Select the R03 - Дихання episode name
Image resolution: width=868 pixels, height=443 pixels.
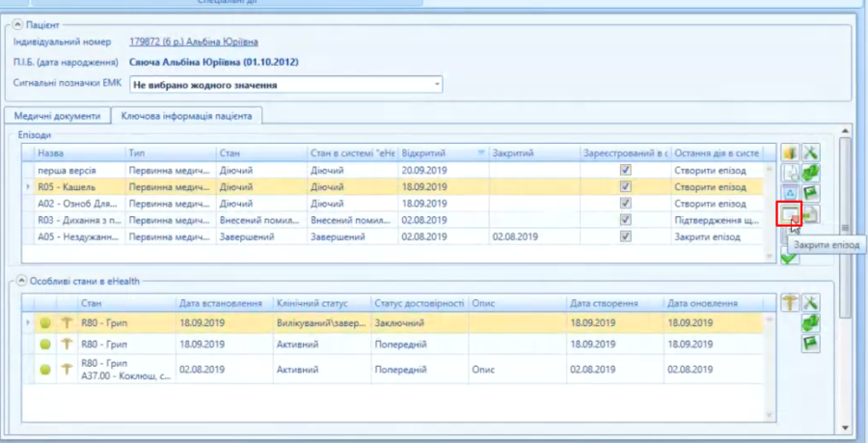79,220
